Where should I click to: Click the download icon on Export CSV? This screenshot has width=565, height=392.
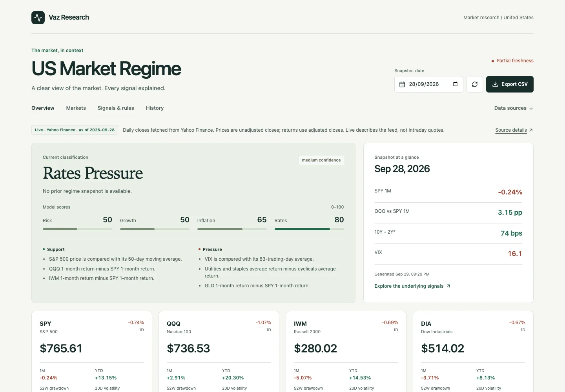(x=495, y=84)
